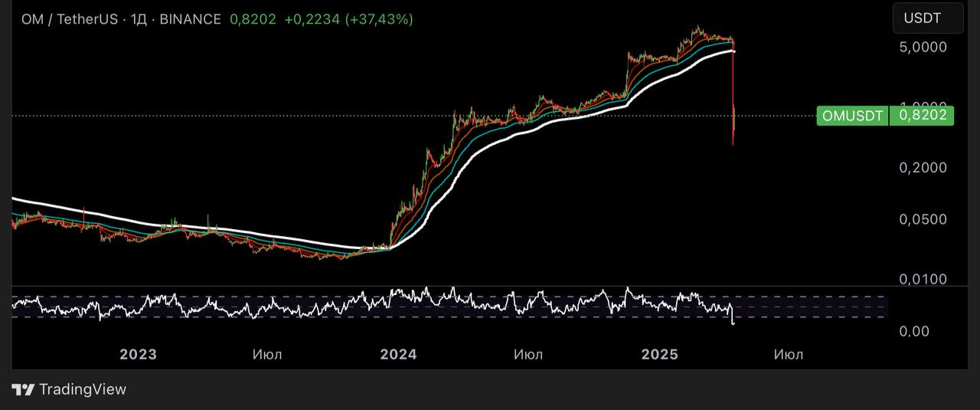Click the Июл label between 2024 and 2025
Viewport: 980px width, 410px height.
(x=528, y=354)
